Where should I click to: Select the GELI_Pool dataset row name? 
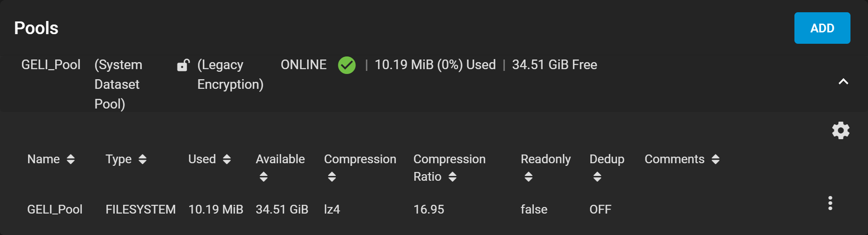[x=55, y=210]
